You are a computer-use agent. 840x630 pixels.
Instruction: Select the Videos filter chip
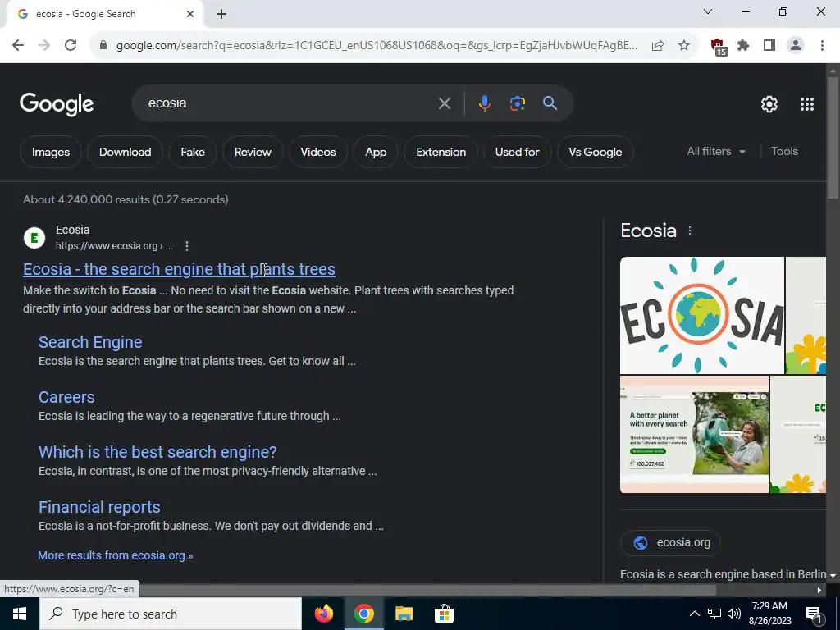click(318, 152)
